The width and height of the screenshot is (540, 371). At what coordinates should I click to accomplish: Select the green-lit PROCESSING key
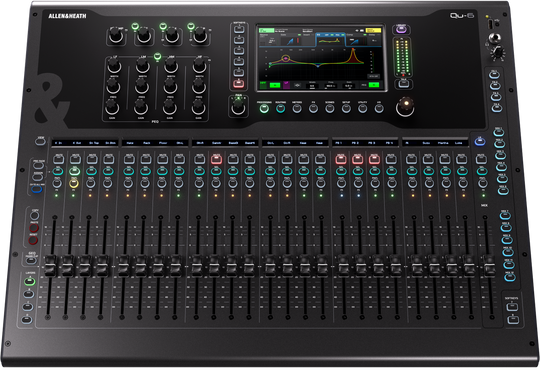tap(264, 109)
